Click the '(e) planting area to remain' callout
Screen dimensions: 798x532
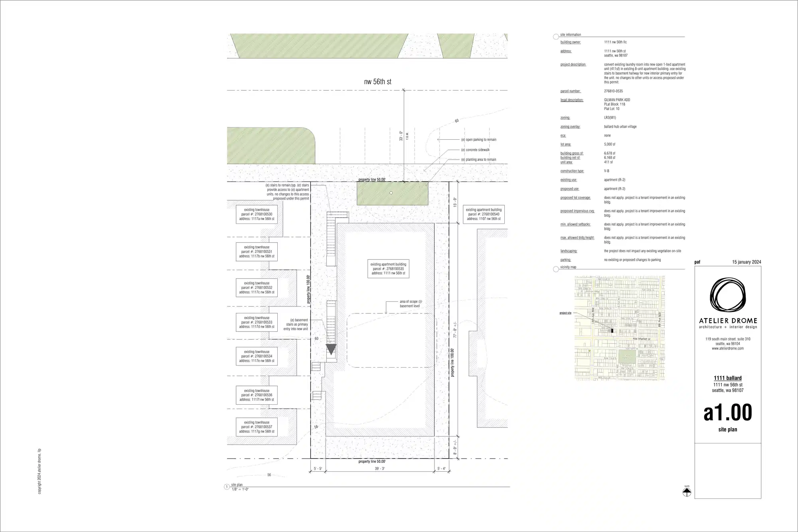coord(478,160)
